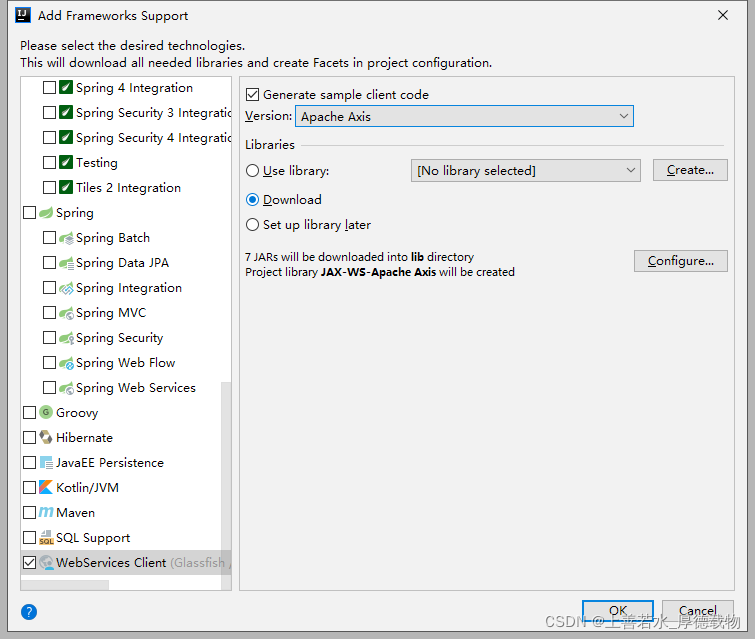Click the WebServices Client icon
The height and width of the screenshot is (639, 755).
46,562
